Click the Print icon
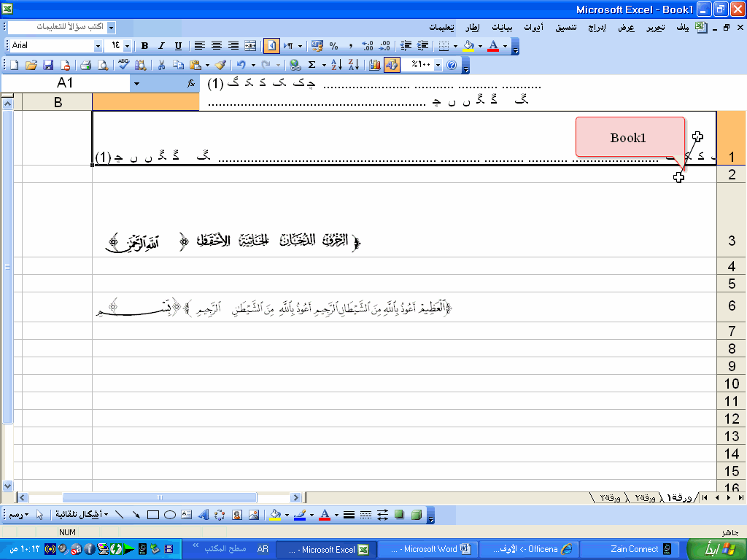This screenshot has width=747, height=560. [86, 65]
